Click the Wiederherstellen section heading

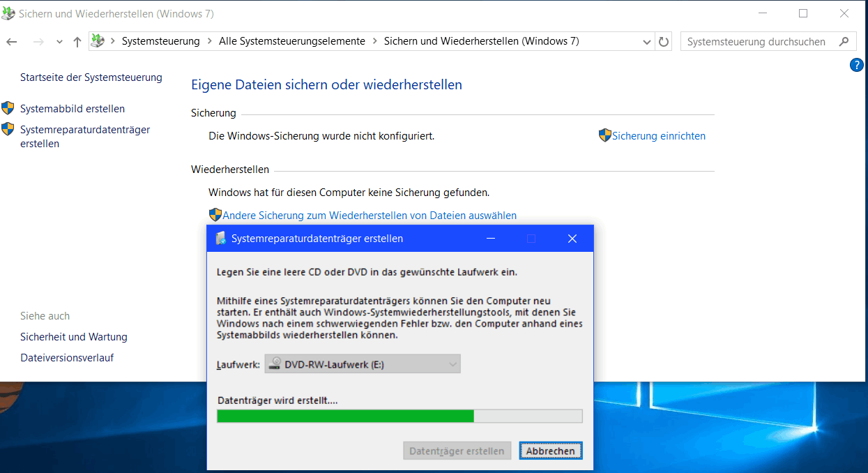(x=230, y=170)
